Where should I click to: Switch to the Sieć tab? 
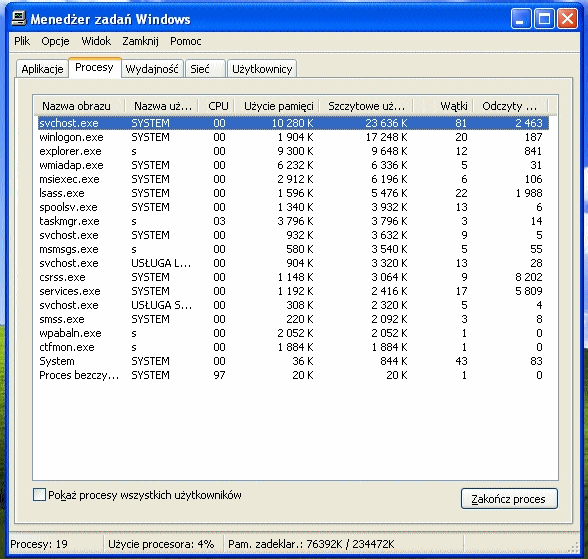coord(205,69)
